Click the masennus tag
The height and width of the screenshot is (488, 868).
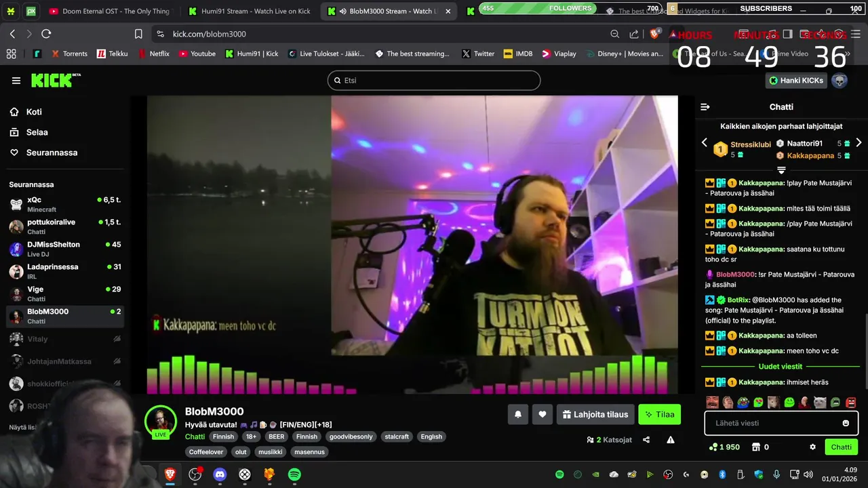click(310, 452)
